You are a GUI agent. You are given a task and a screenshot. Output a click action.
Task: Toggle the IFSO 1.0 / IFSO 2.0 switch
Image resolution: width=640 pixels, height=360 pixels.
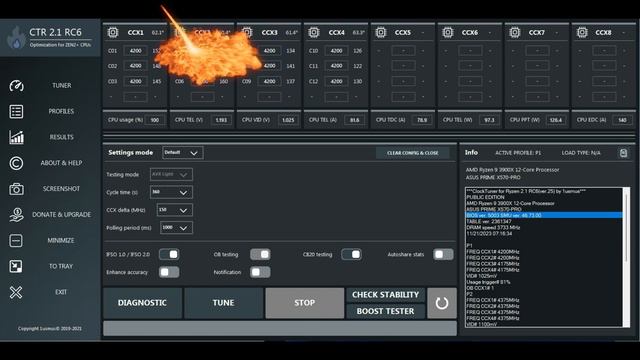(169, 254)
